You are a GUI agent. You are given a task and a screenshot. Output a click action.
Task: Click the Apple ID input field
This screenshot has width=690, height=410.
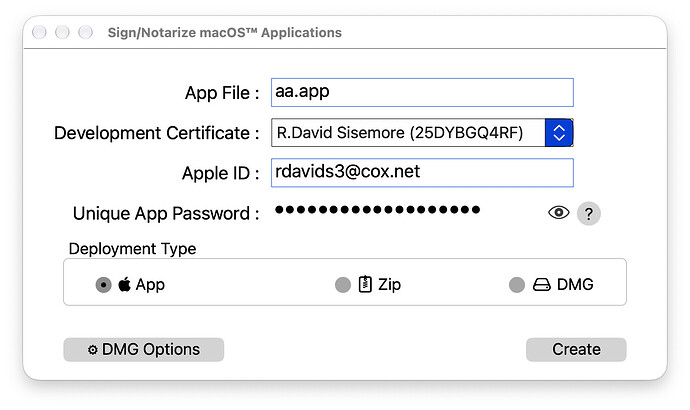click(422, 173)
